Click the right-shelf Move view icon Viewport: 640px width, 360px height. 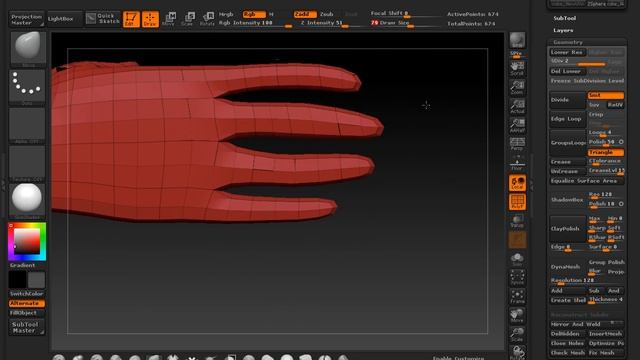click(x=517, y=316)
